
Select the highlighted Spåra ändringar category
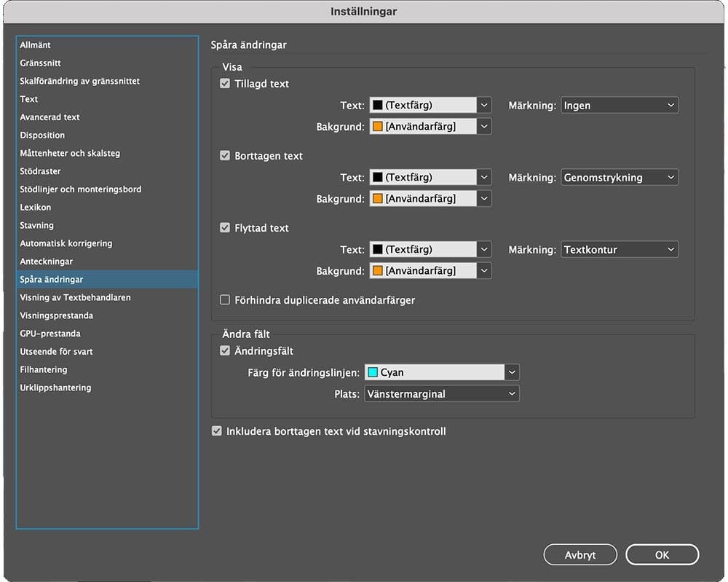(x=107, y=280)
